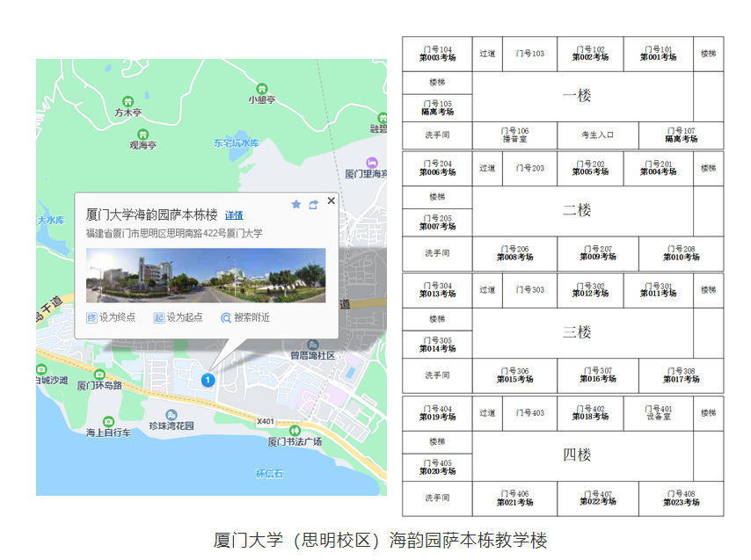Click cell 门号202 第005考场

pos(591,169)
